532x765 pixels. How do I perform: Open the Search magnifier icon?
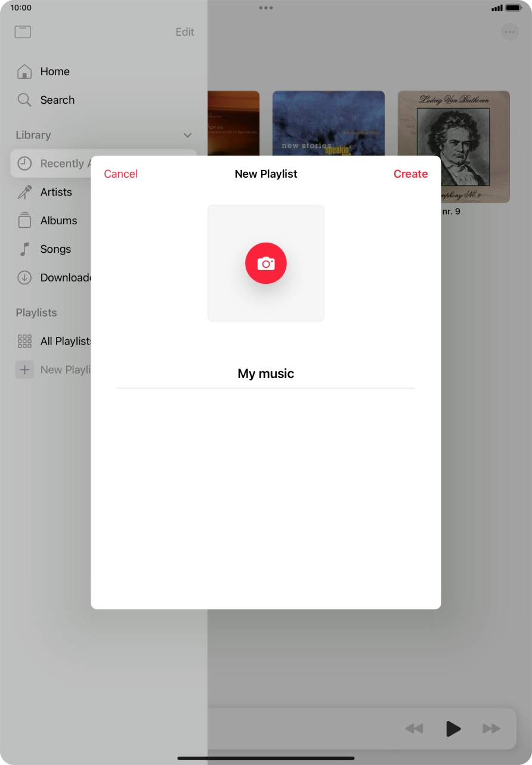coord(24,100)
